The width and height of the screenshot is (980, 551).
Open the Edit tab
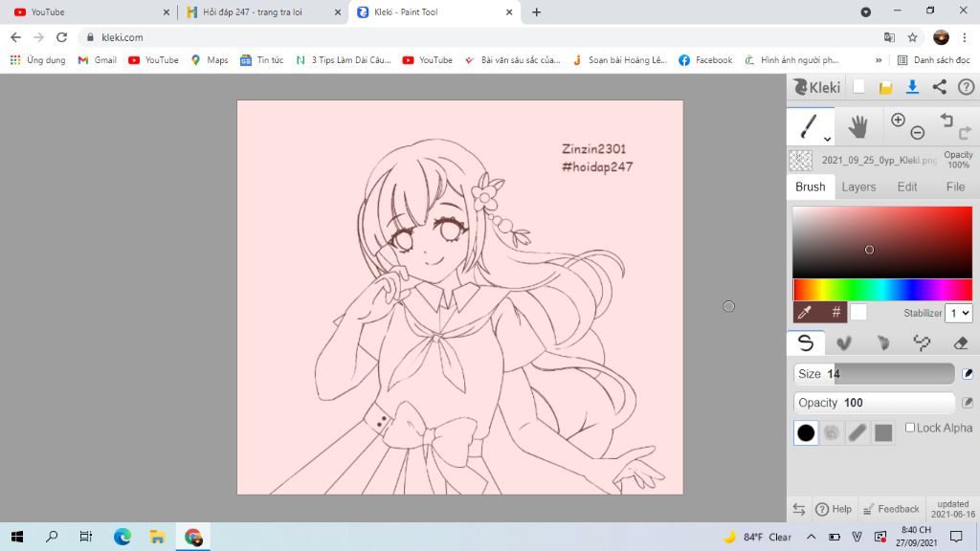[907, 187]
